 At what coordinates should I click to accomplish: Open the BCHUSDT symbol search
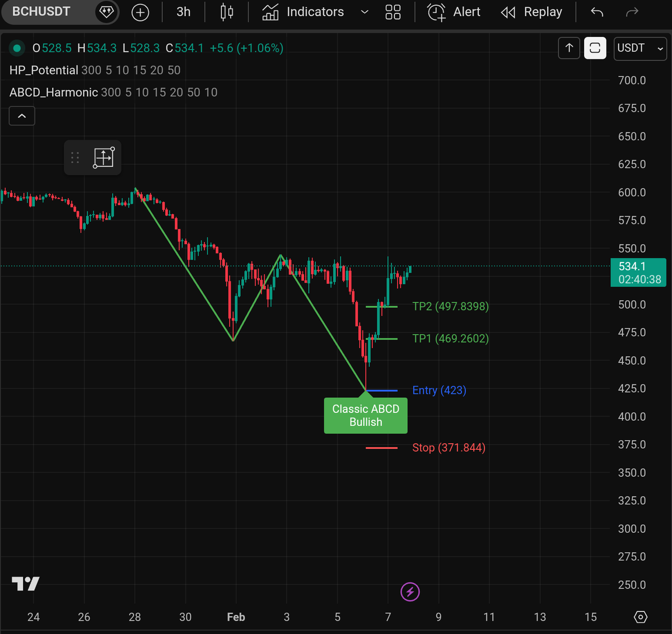[x=41, y=12]
